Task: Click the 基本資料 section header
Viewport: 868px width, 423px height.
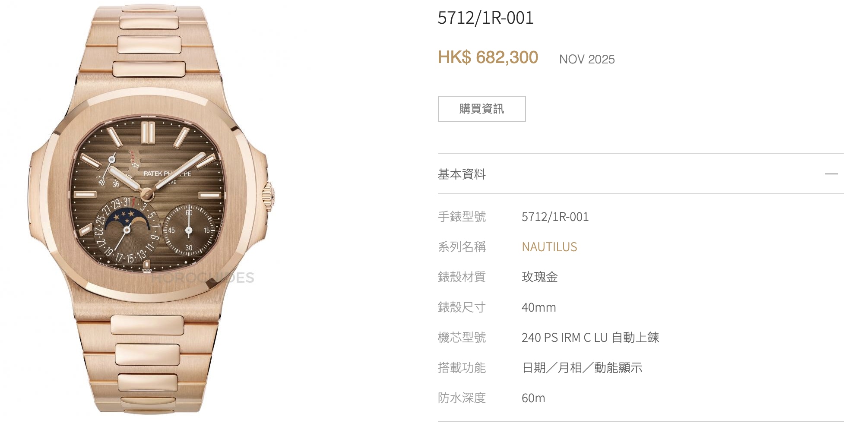Action: pos(640,174)
